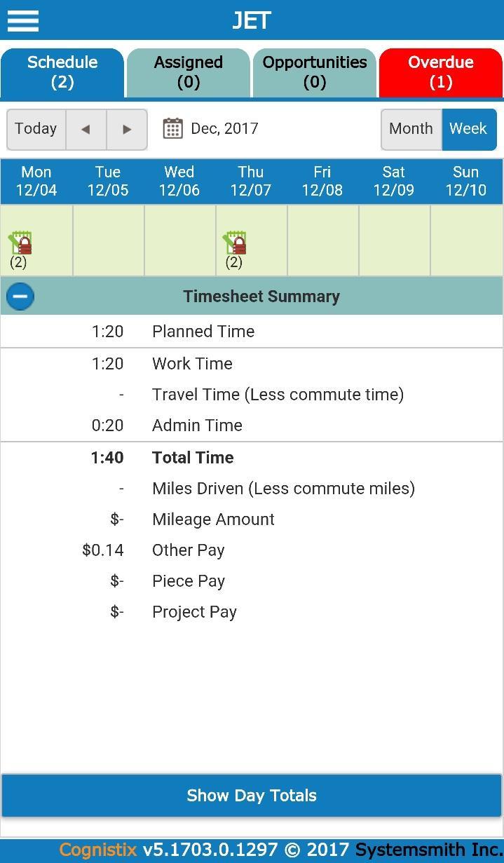Select the Dec, 2017 date label
This screenshot has width=504, height=863.
point(224,129)
